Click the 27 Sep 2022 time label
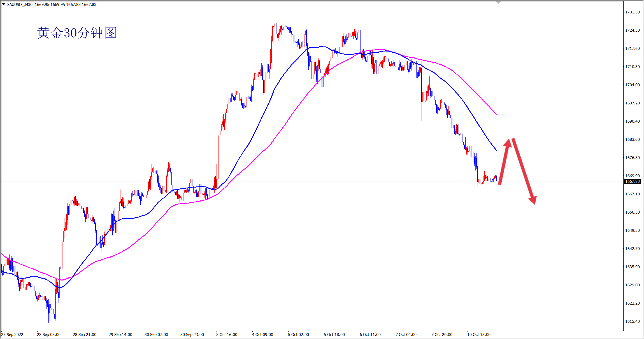 [12, 335]
